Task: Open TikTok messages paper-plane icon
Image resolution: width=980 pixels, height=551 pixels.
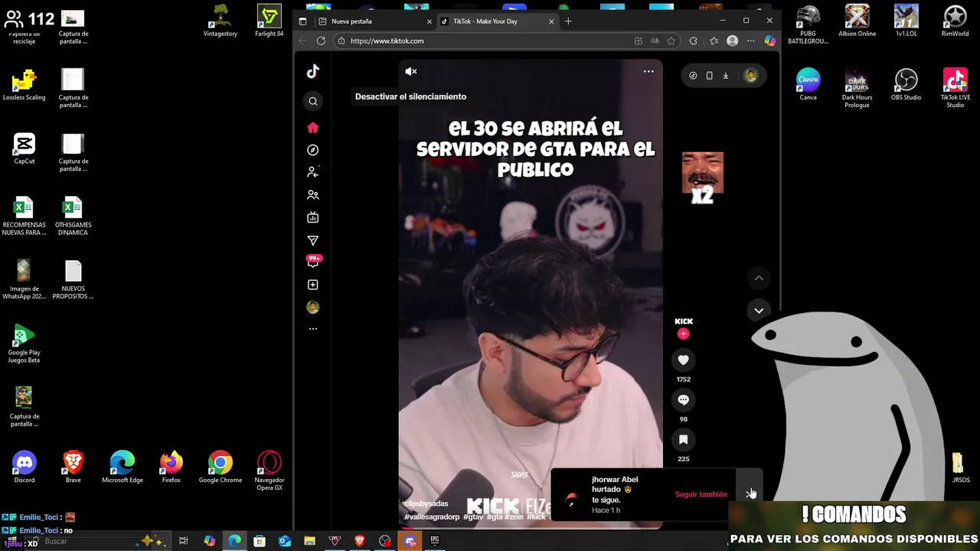Action: click(x=313, y=240)
